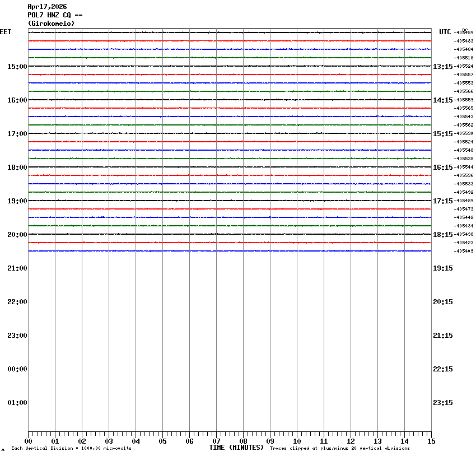Click the TIME (MINUTES) axis title
This screenshot has height=456, width=476.
coord(237,448)
